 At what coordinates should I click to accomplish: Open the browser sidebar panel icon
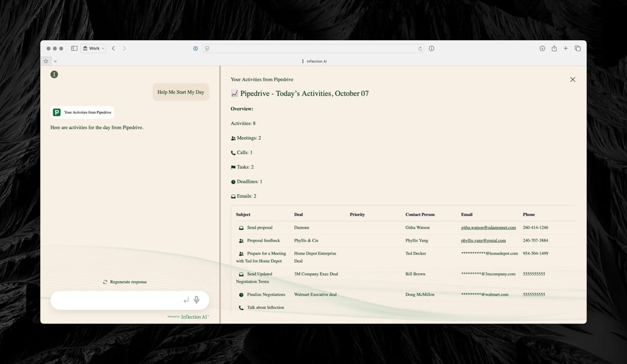tap(74, 48)
